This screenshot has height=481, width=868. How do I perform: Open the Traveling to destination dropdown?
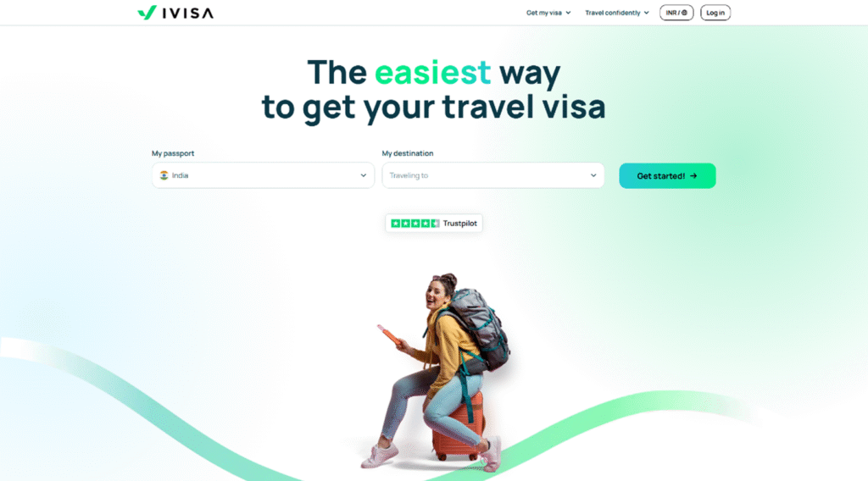(x=493, y=175)
